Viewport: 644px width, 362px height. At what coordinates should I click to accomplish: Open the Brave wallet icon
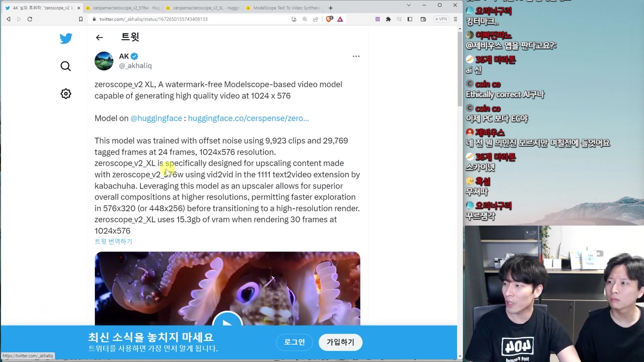point(423,19)
